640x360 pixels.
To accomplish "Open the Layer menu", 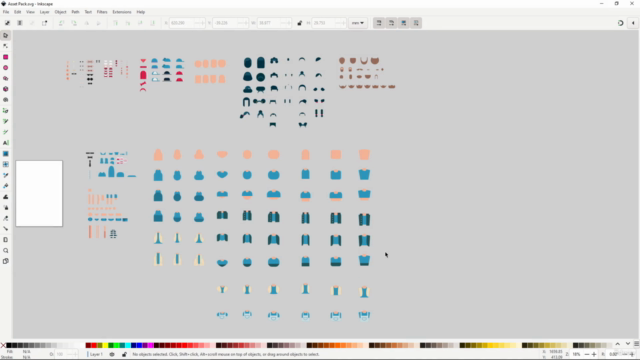I will tap(44, 12).
